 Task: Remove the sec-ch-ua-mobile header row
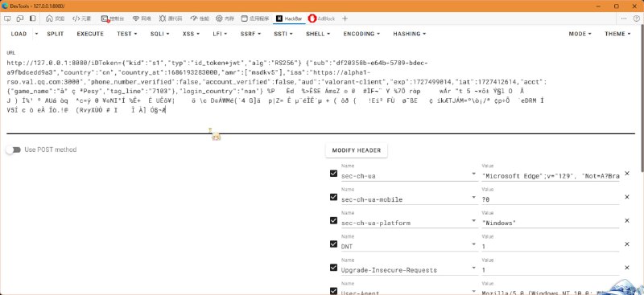click(627, 197)
